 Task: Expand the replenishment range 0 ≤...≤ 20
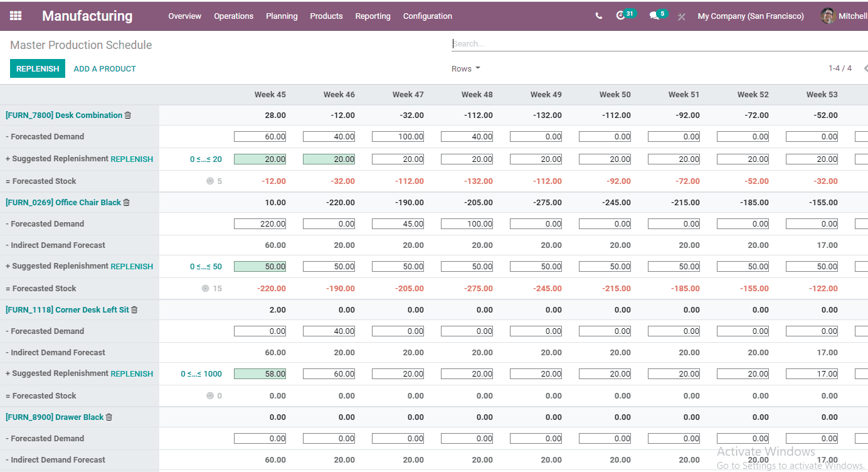[207, 159]
